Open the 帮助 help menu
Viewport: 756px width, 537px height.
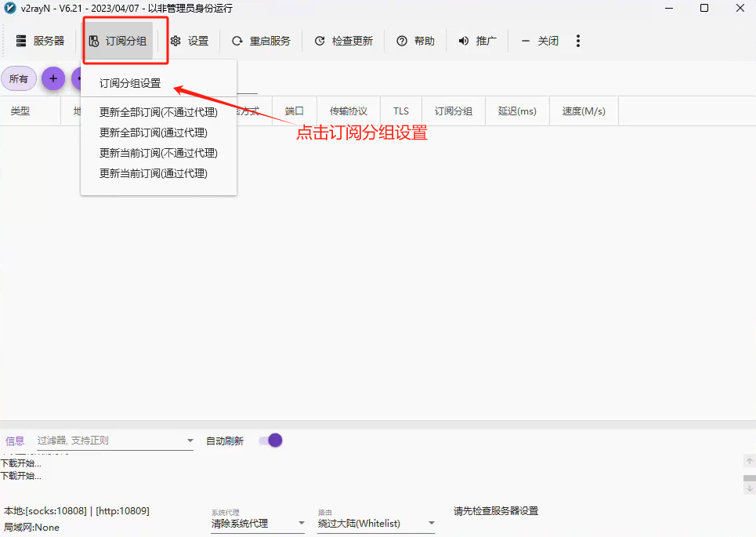402,41
